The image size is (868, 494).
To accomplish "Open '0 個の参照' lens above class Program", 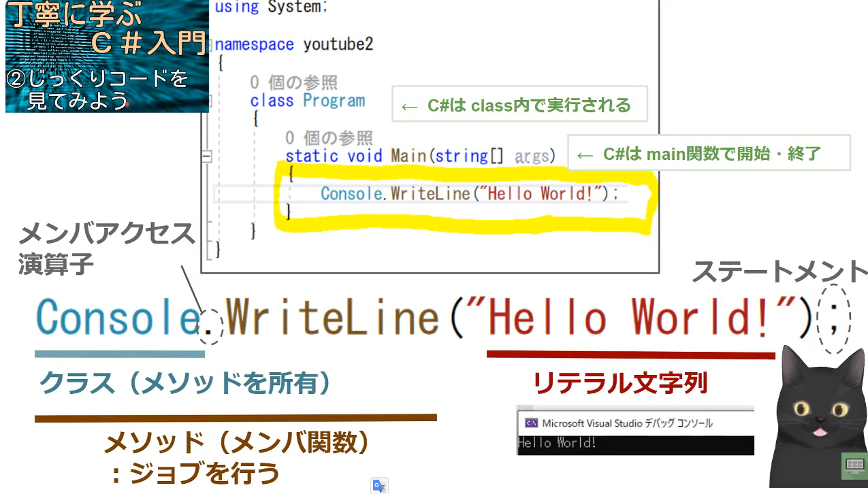I will click(x=293, y=82).
